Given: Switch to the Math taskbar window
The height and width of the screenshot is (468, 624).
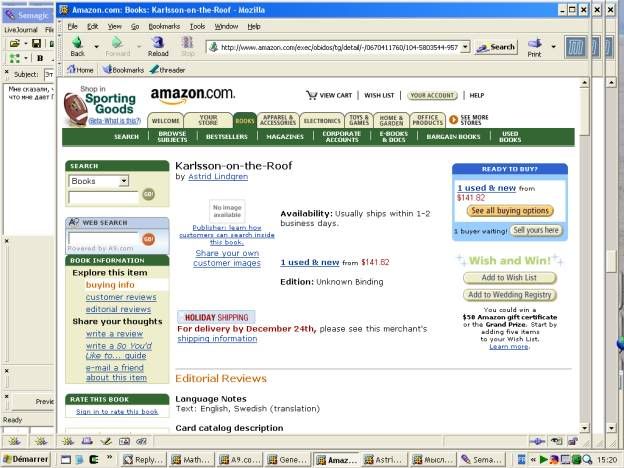Looking at the screenshot, I should pyautogui.click(x=192, y=460).
